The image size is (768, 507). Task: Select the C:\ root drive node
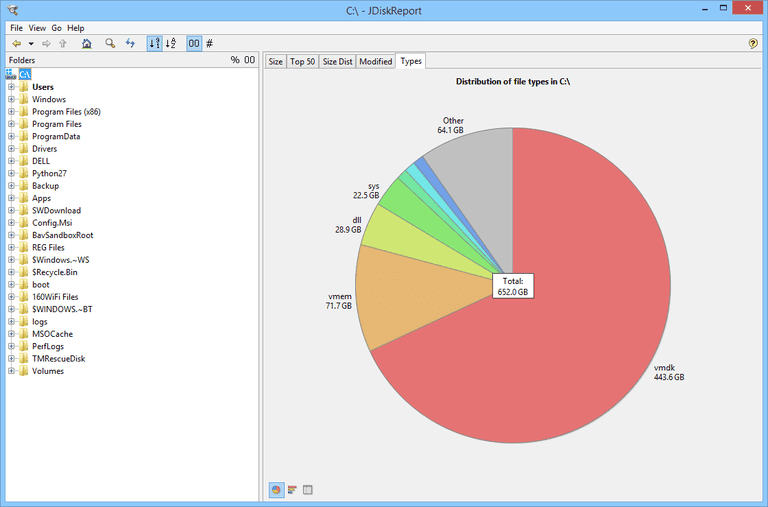pos(25,74)
